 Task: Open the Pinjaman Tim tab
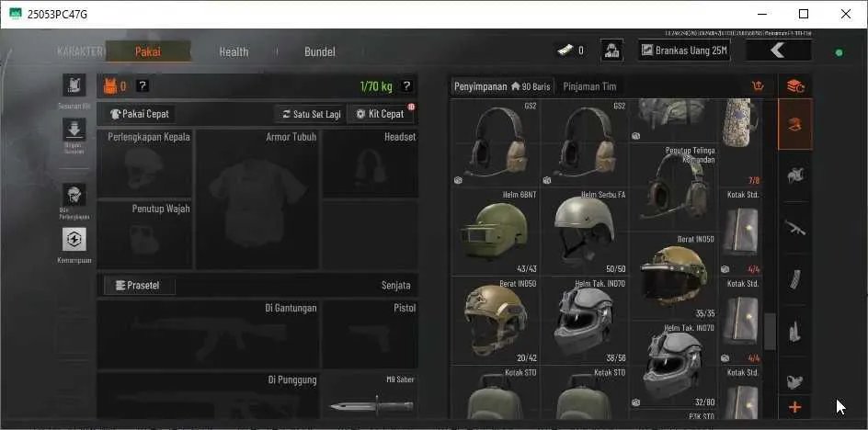(x=589, y=86)
